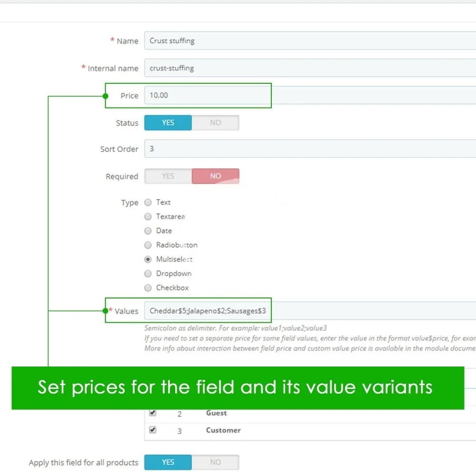The height and width of the screenshot is (476, 476).
Task: Select the Text type radio button
Action: point(148,202)
